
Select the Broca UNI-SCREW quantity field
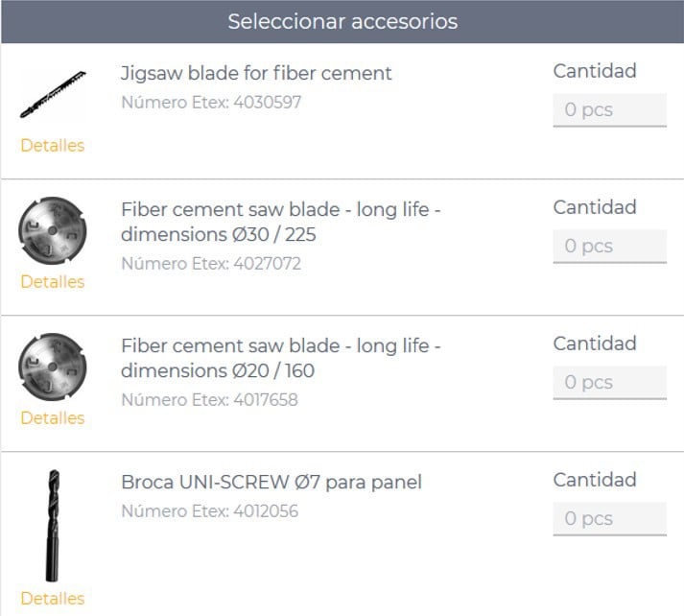609,519
